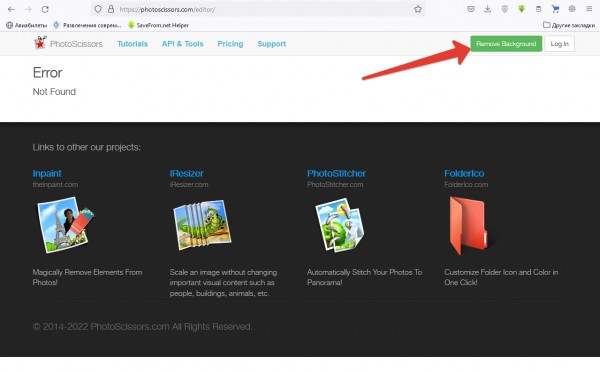Click the iResizer.com text
The image size is (600, 372).
pyautogui.click(x=189, y=184)
